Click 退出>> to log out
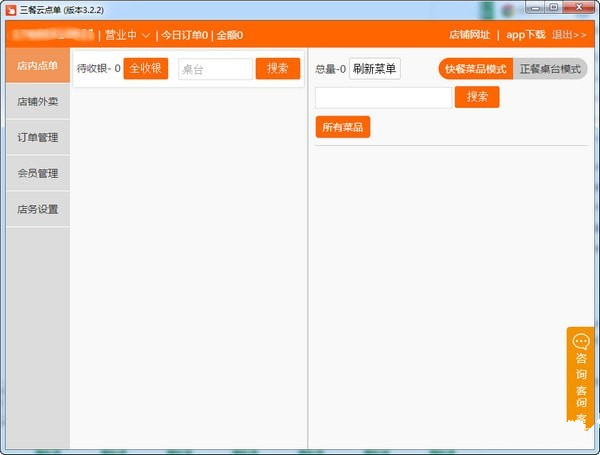The image size is (600, 455). tap(569, 35)
